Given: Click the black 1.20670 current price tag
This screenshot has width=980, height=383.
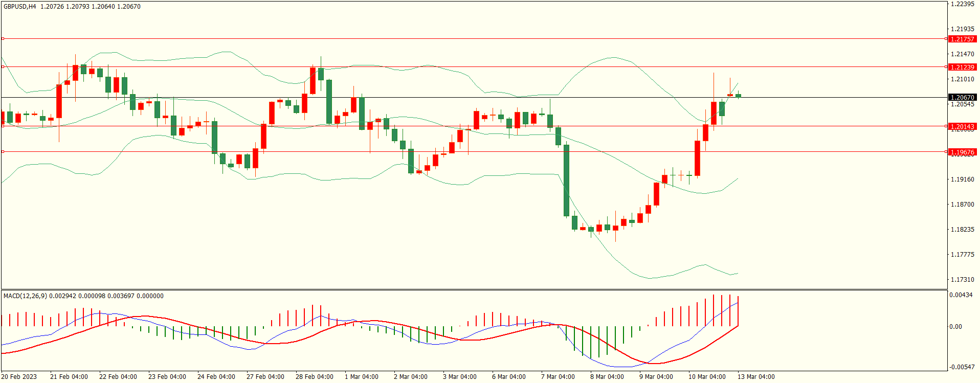Looking at the screenshot, I should point(962,97).
